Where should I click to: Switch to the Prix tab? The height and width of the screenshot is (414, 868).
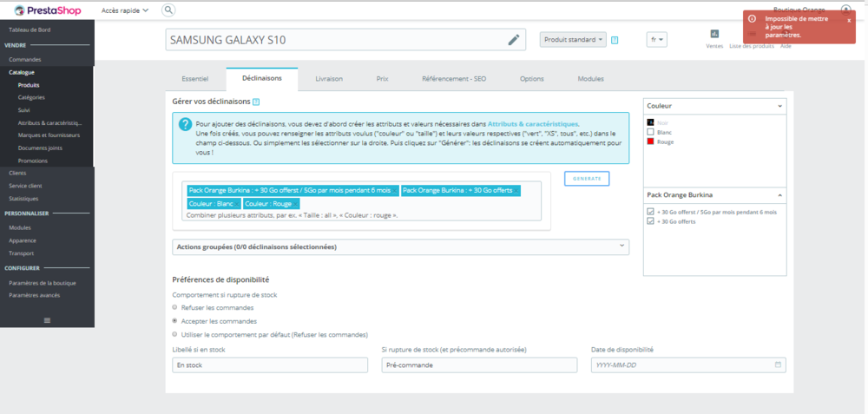point(382,79)
